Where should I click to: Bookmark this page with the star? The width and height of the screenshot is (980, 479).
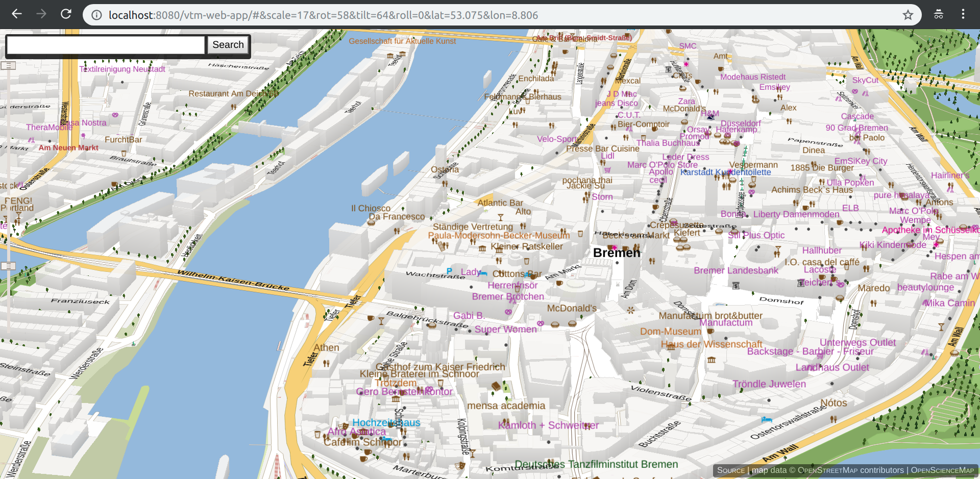click(908, 15)
